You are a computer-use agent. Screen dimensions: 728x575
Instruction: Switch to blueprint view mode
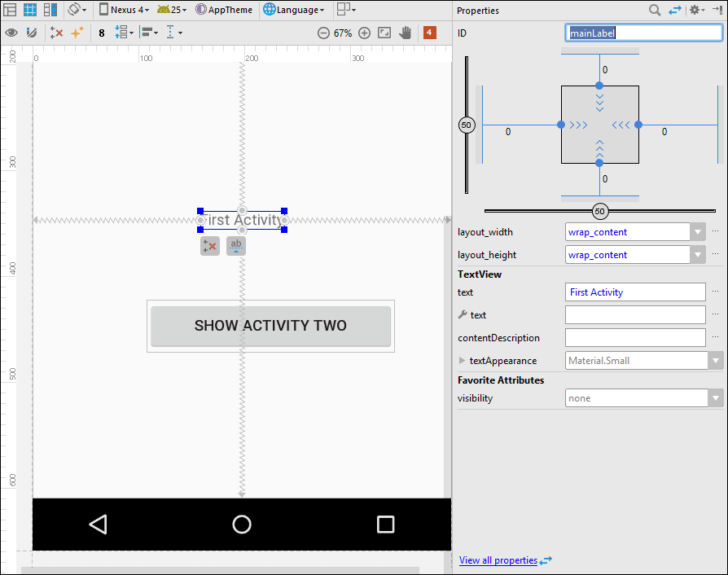pyautogui.click(x=29, y=10)
